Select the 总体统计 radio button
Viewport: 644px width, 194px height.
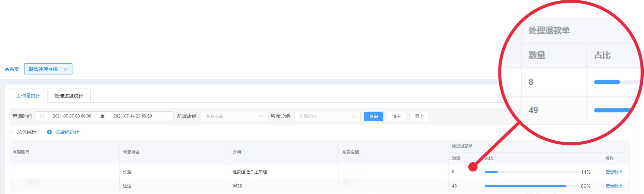click(x=12, y=132)
